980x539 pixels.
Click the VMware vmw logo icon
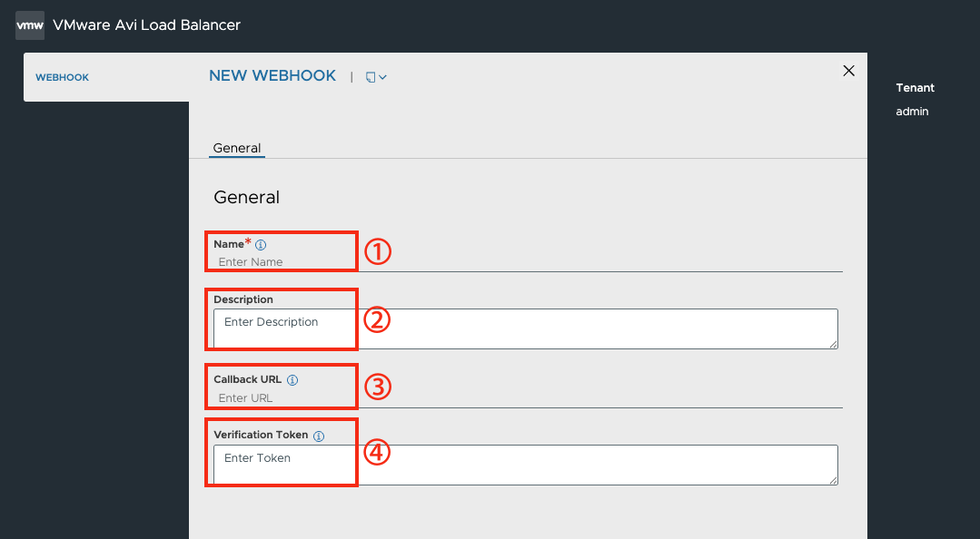pyautogui.click(x=30, y=25)
